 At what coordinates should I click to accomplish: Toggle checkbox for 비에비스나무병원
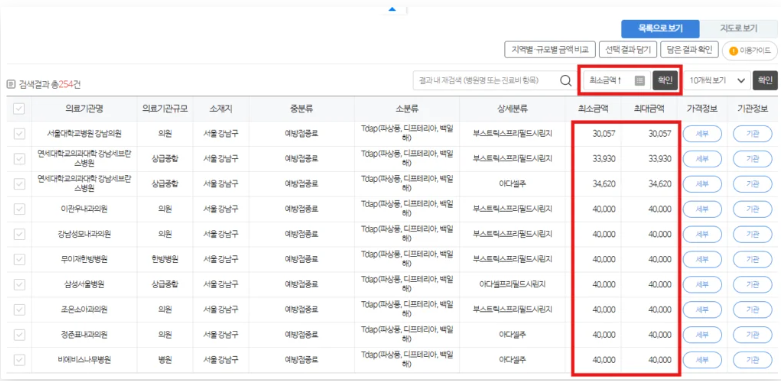pyautogui.click(x=19, y=360)
